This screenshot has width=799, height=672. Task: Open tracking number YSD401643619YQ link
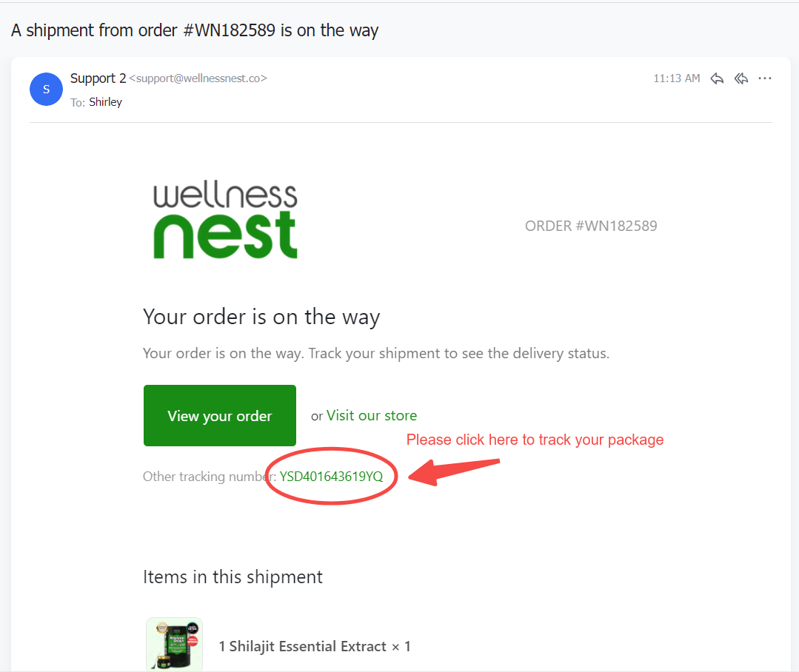pos(331,477)
